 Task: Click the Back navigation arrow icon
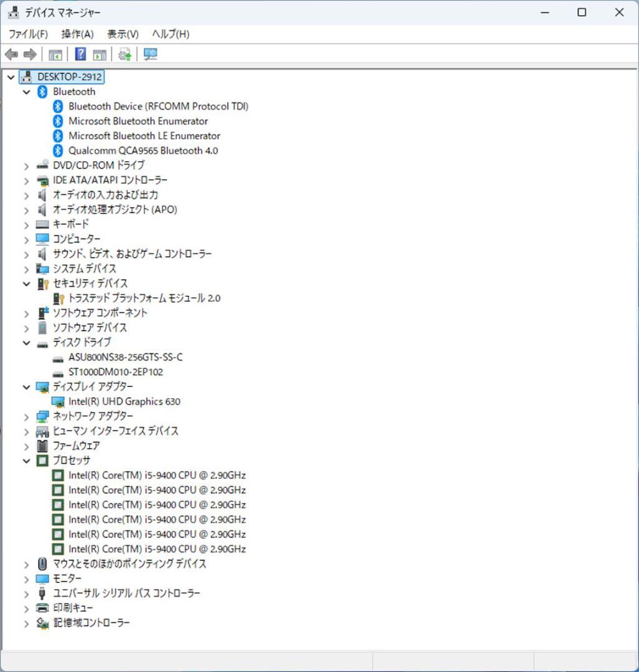pyautogui.click(x=11, y=54)
